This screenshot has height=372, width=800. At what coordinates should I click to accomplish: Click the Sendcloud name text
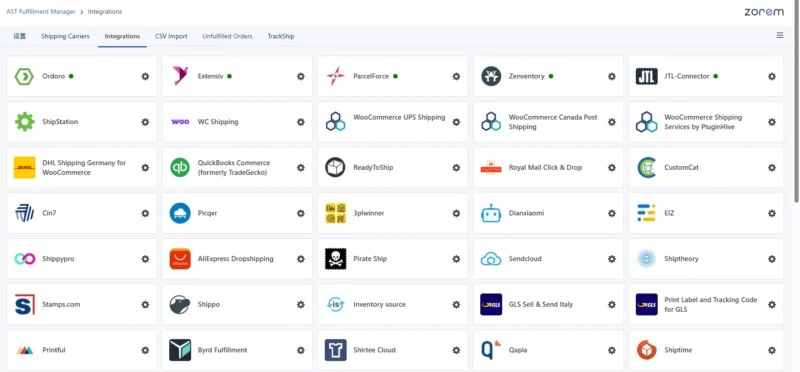point(525,259)
